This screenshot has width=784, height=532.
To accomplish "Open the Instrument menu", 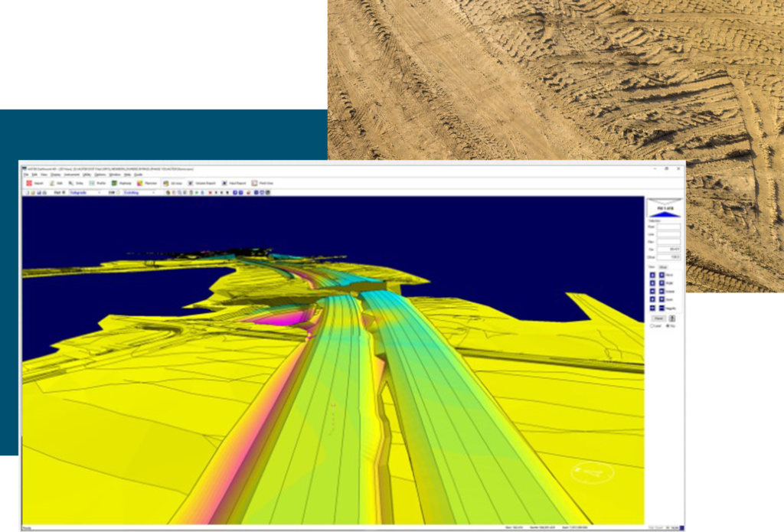I will pos(73,175).
